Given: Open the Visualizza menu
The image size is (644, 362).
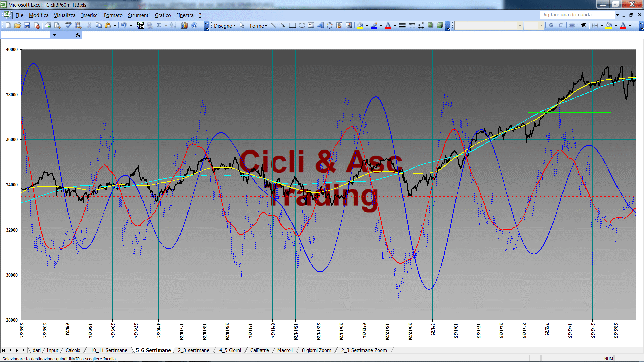Looking at the screenshot, I should (x=65, y=15).
